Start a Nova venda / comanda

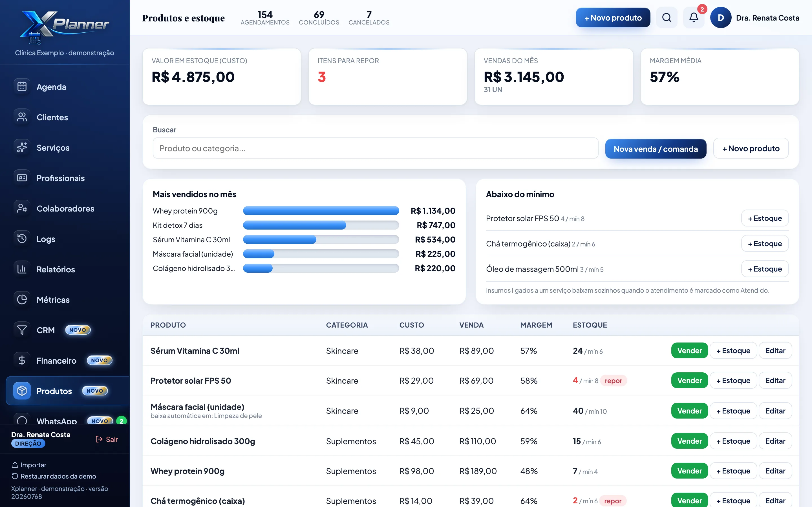[655, 148]
